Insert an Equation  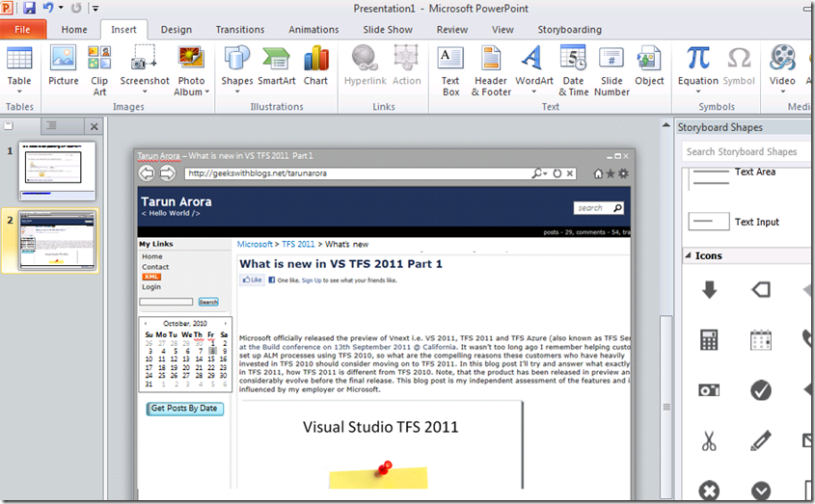(x=698, y=69)
